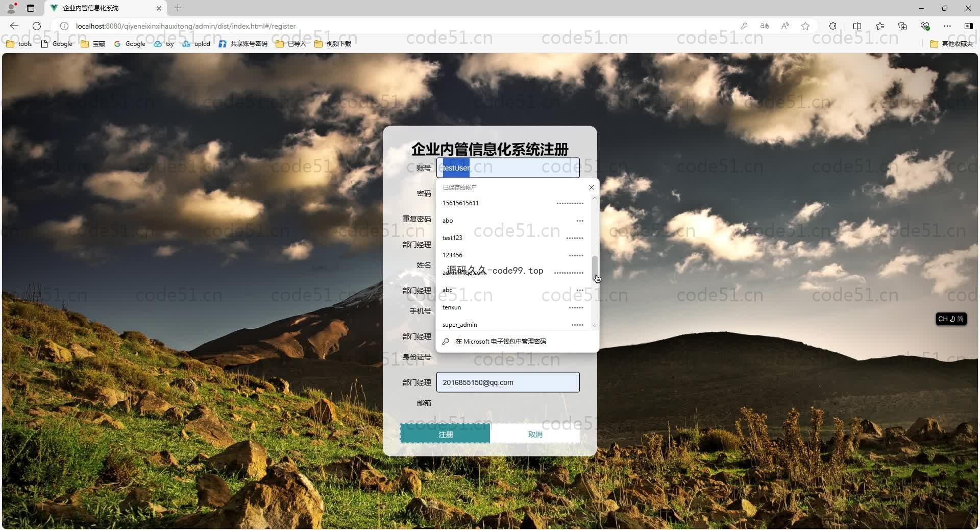Viewport: 980px width, 530px height.
Task: Toggle split screen icon
Action: (857, 26)
